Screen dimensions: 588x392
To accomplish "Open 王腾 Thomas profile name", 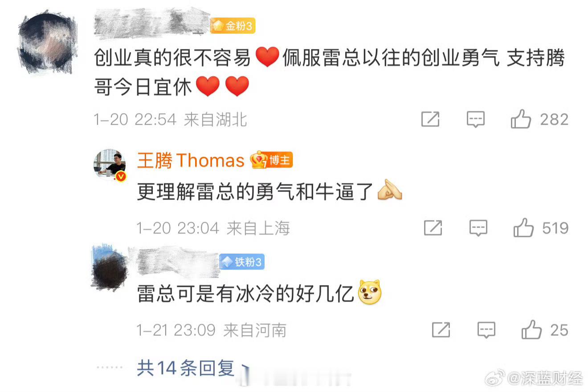I will pos(191,160).
